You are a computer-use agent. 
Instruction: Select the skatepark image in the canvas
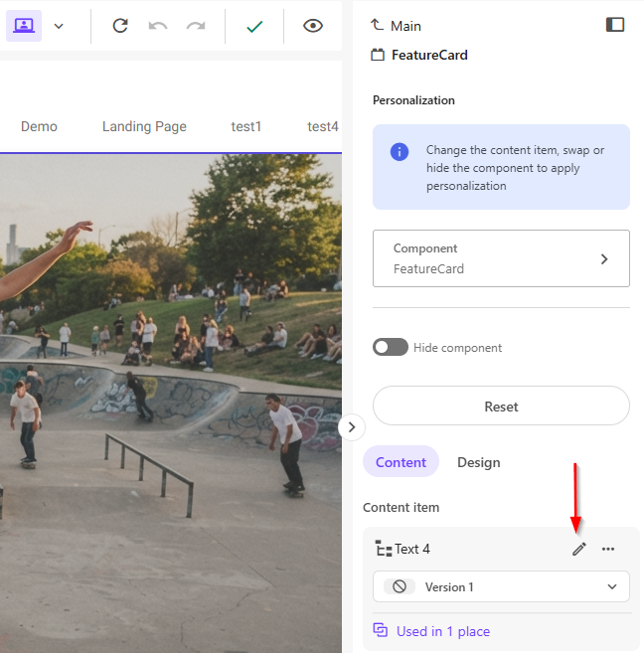coord(171,404)
